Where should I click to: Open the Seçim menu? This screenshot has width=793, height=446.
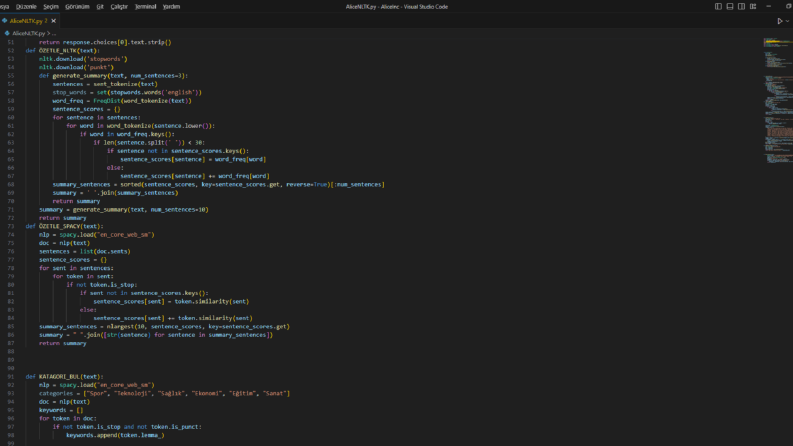(51, 7)
